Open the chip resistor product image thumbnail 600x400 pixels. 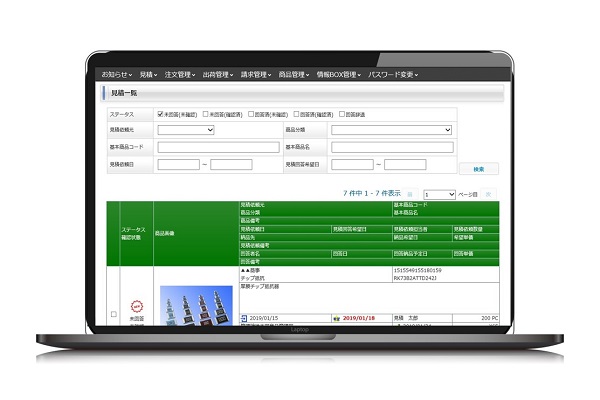(x=196, y=305)
